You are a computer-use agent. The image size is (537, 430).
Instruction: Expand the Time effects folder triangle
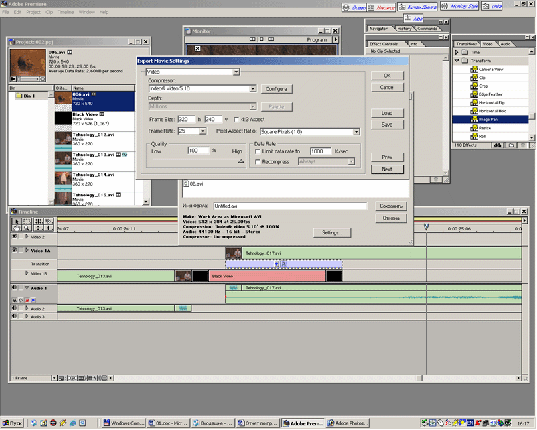coord(457,52)
